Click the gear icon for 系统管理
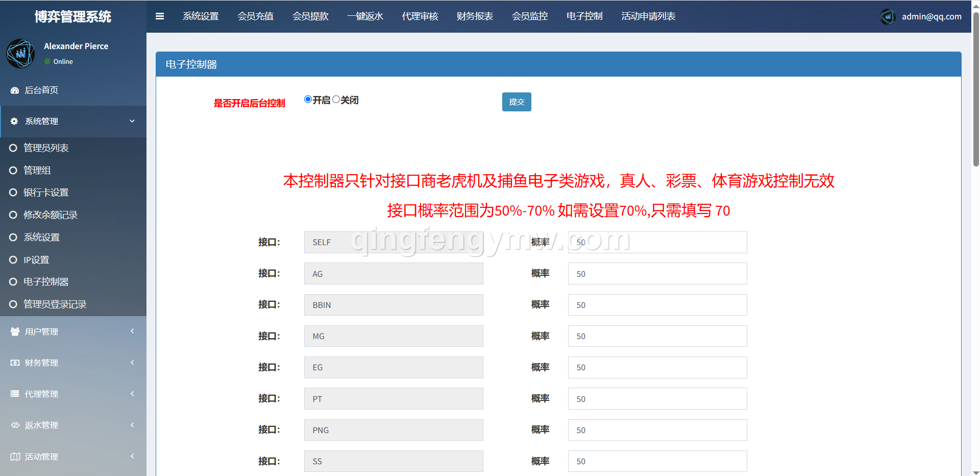 (x=14, y=122)
